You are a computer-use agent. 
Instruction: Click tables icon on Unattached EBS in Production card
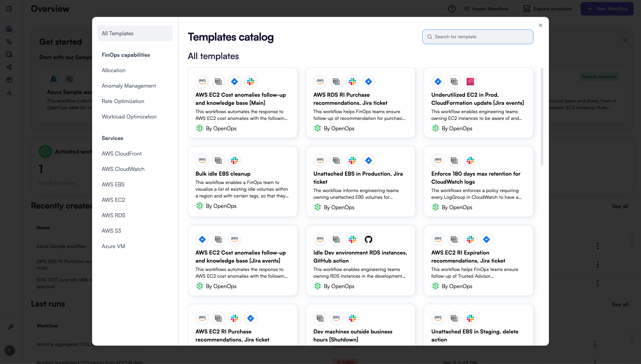pyautogui.click(x=336, y=161)
